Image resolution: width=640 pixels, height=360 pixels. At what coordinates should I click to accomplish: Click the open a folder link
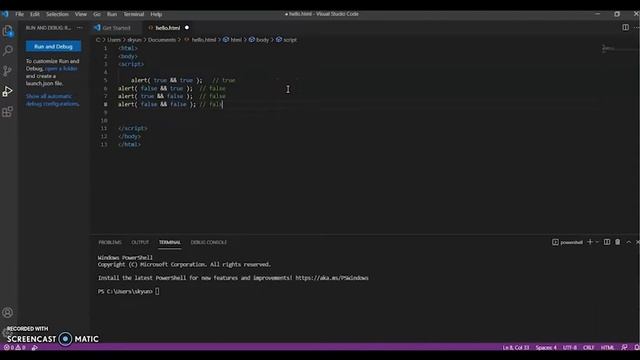[x=61, y=69]
